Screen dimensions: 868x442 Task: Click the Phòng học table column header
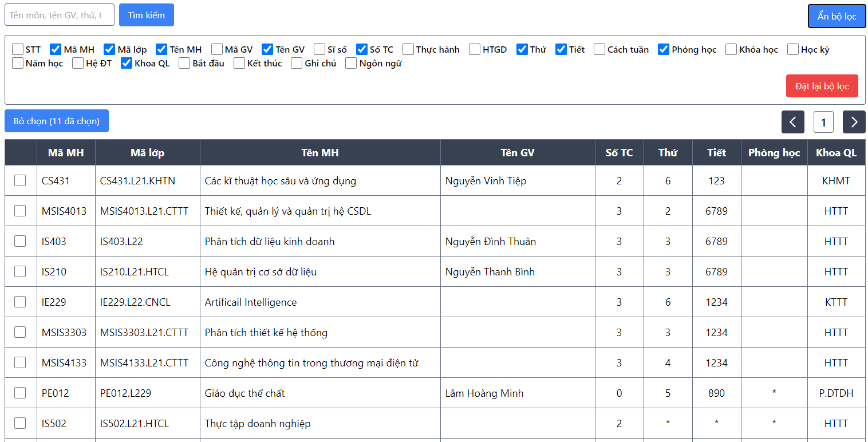(x=774, y=153)
